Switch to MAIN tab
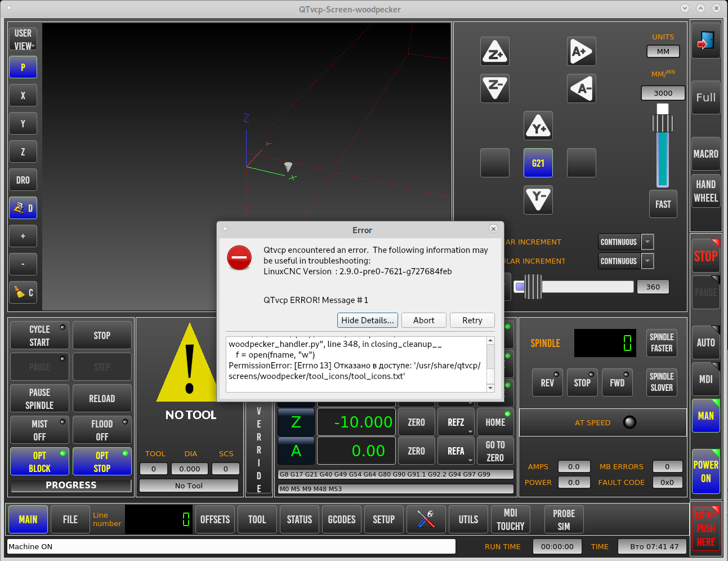 pyautogui.click(x=28, y=519)
